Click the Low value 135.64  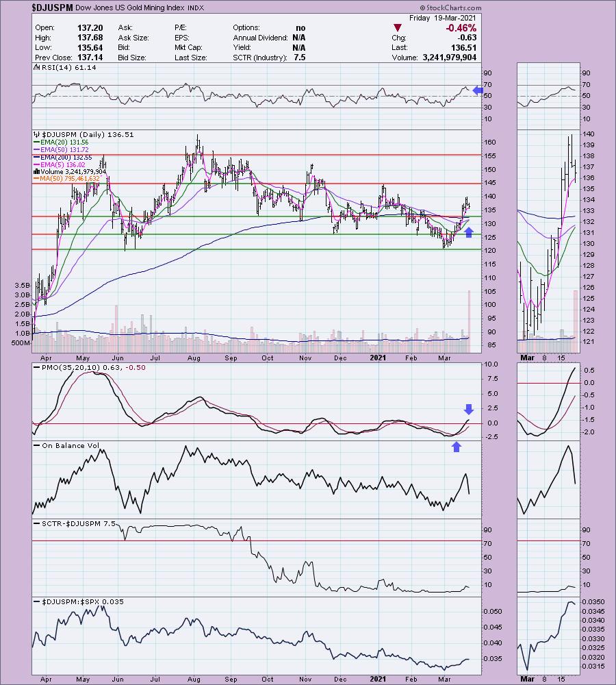pos(90,47)
